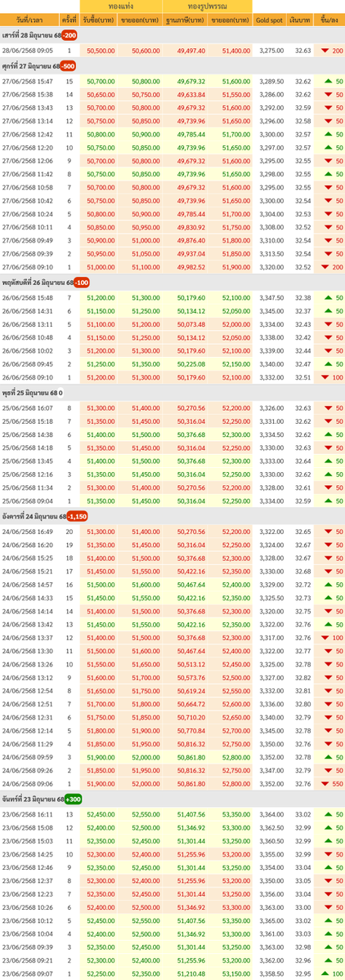Image resolution: width=345 pixels, height=980 pixels.
Task: Click the 'ขึ้น/ลง' column header
Action: 330,18
